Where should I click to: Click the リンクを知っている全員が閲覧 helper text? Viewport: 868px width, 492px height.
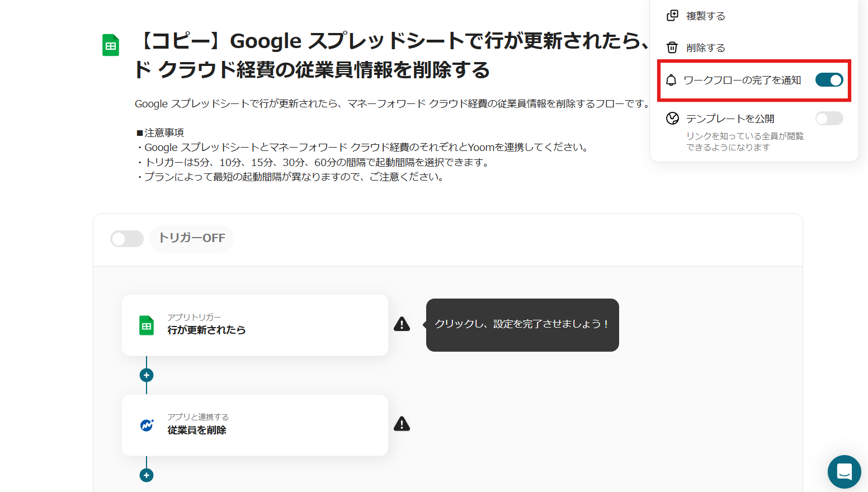tap(745, 141)
